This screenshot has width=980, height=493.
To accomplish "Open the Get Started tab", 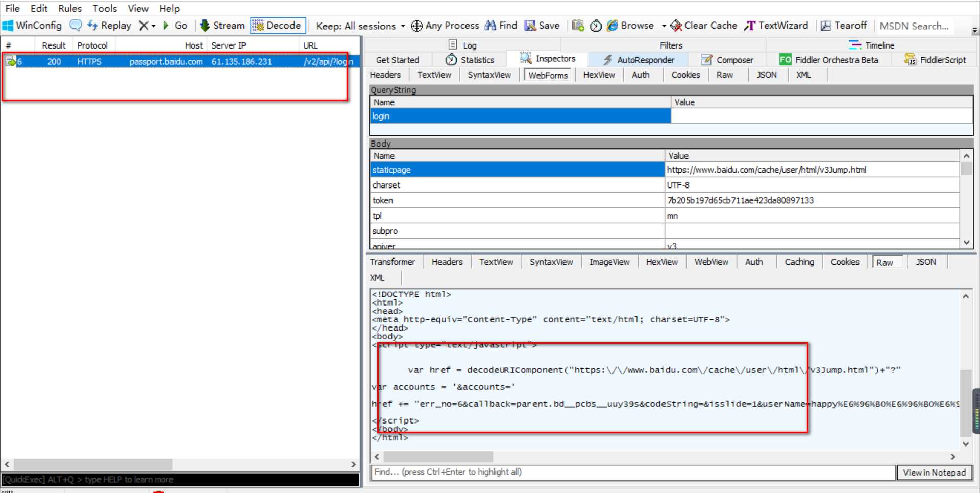I will [397, 60].
